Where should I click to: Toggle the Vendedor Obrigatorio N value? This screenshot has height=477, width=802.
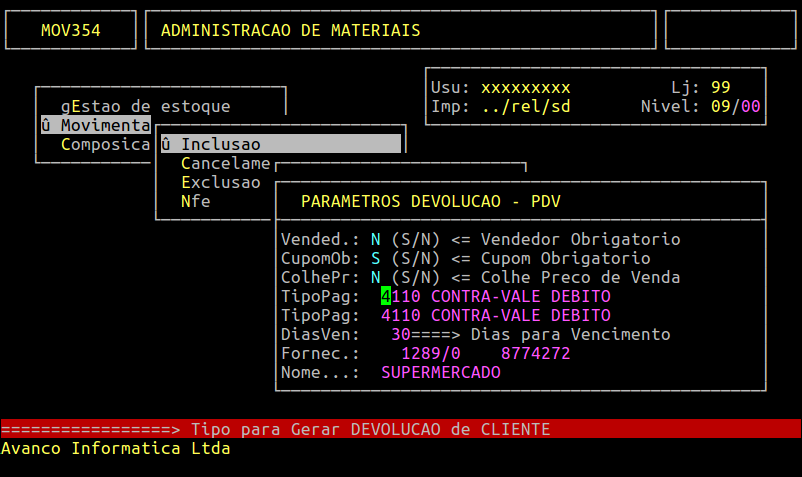[x=375, y=239]
